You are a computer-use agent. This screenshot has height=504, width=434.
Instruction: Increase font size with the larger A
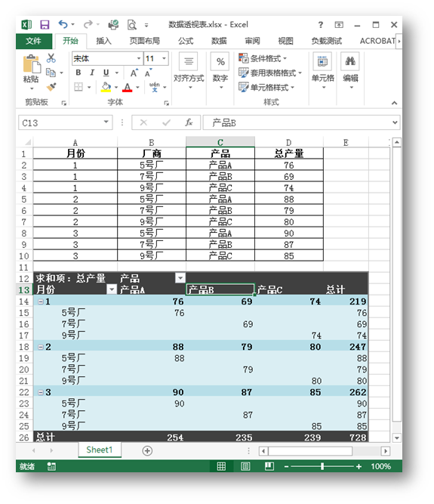(134, 73)
